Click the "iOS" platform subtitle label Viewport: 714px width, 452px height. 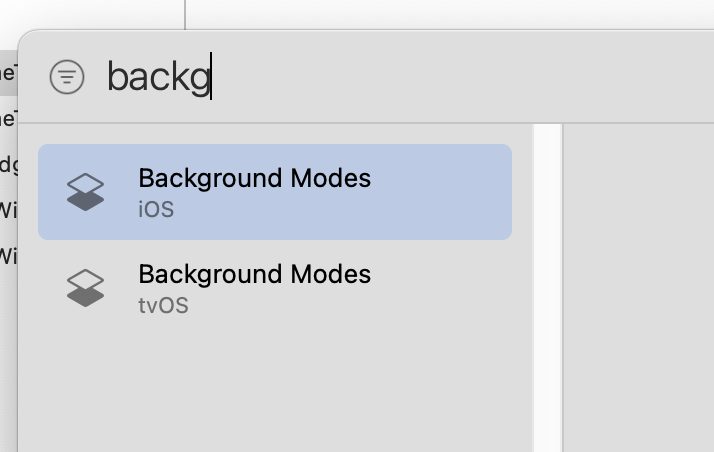coord(156,209)
